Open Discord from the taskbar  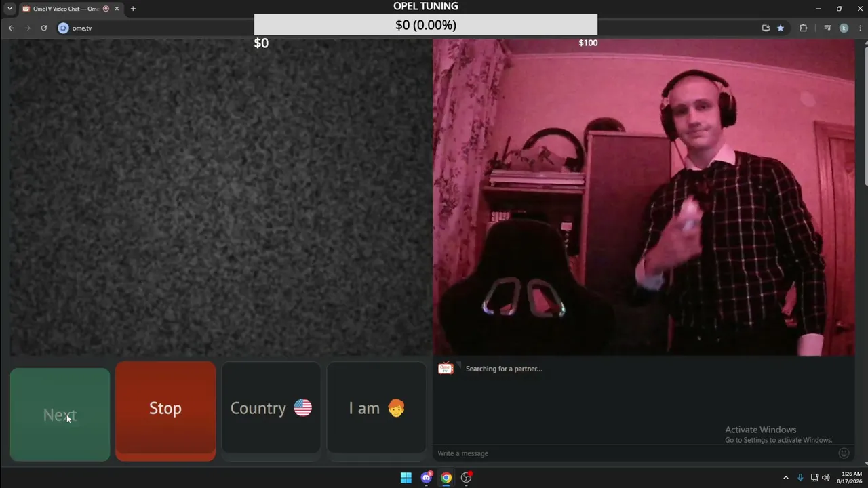[x=426, y=478]
